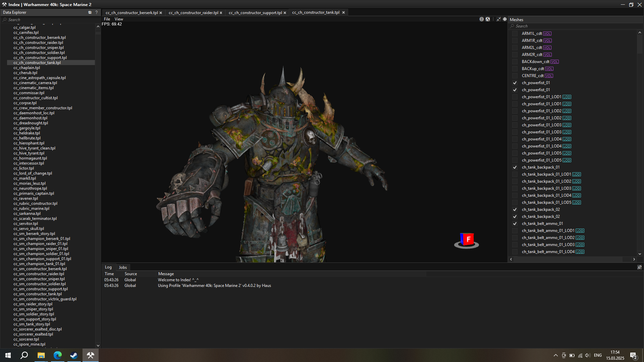Uncheck the ch_tank_backpack_01 mesh

515,167
